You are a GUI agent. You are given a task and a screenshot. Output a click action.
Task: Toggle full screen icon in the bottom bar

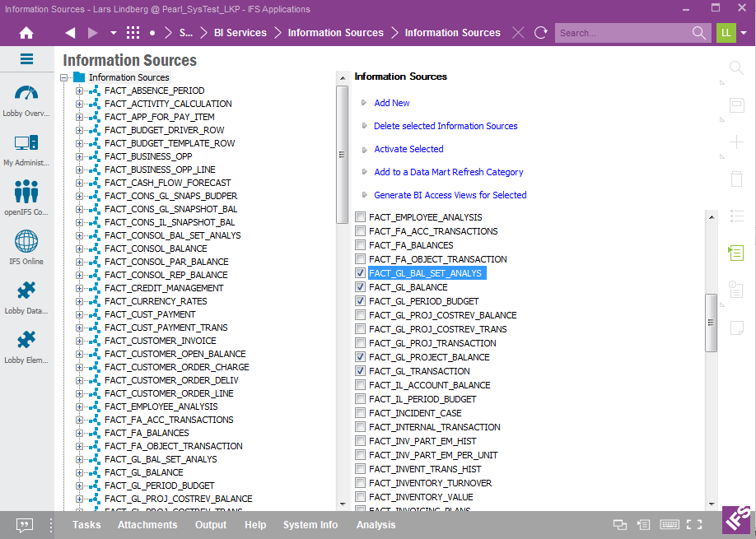point(694,524)
